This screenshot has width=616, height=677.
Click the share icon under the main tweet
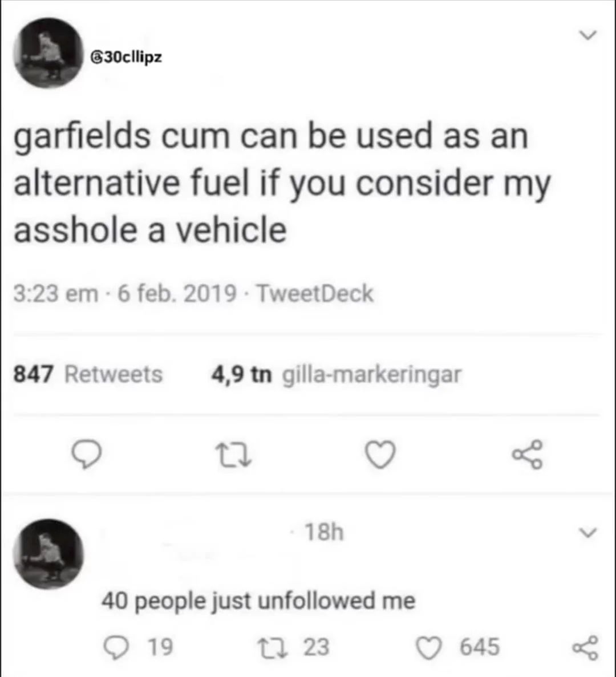[x=528, y=455]
